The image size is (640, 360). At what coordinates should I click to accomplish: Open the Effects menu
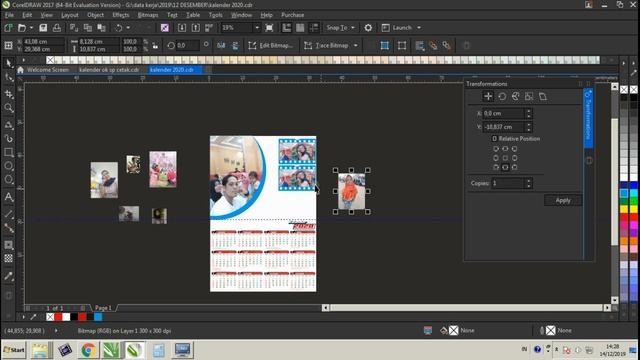121,15
